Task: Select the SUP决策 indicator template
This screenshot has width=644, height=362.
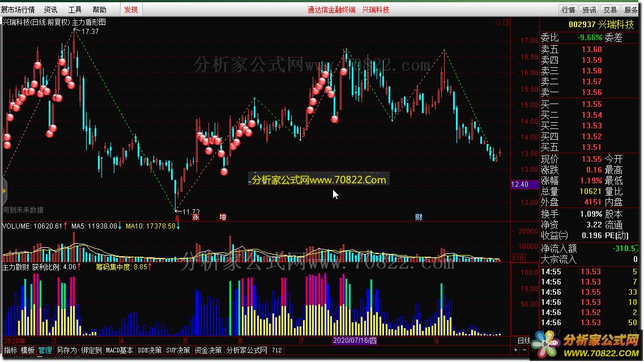Action: pos(178,350)
